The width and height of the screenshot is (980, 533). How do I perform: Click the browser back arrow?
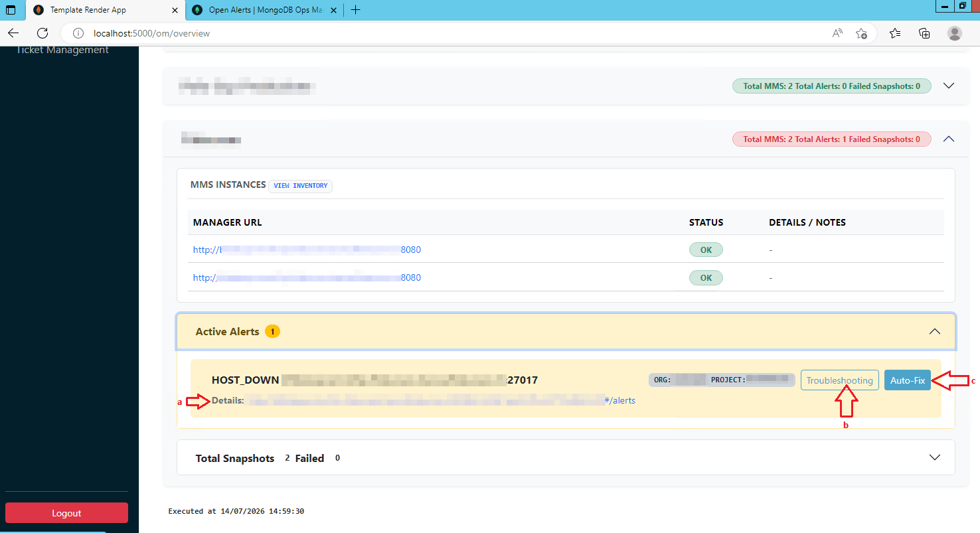click(13, 33)
